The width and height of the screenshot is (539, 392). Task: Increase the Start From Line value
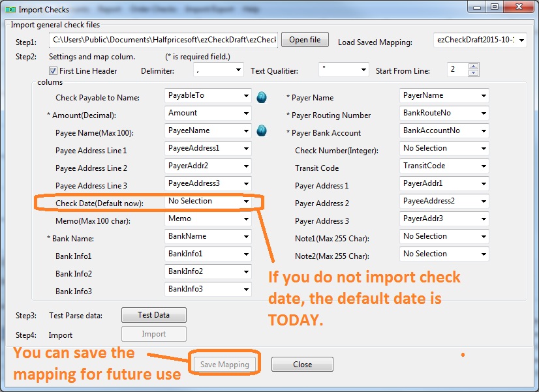click(474, 66)
